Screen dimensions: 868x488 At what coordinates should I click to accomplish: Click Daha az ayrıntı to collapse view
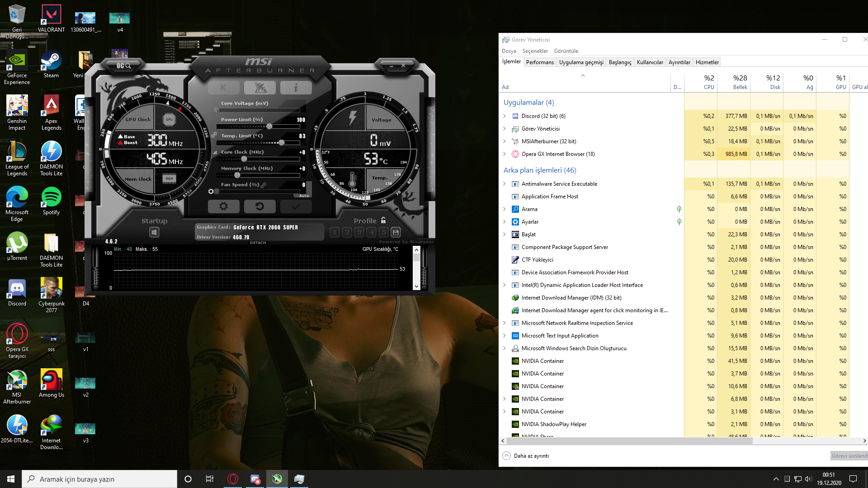pos(526,456)
